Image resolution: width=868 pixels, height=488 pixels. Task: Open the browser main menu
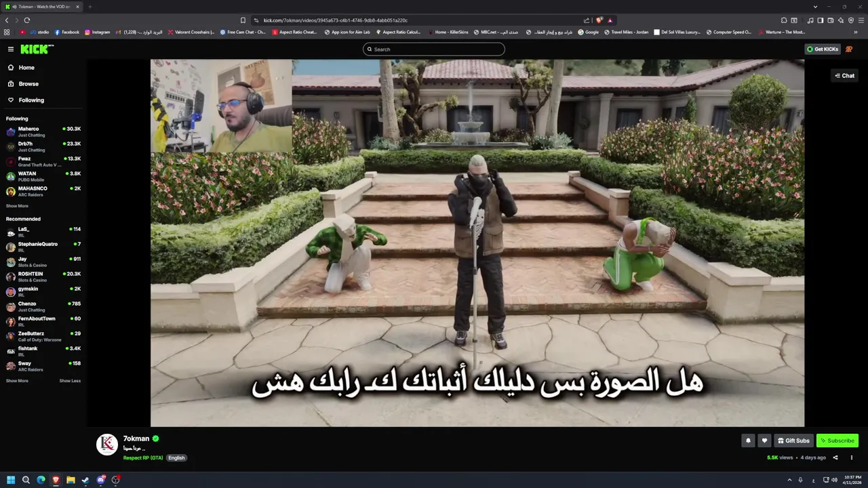[x=861, y=20]
